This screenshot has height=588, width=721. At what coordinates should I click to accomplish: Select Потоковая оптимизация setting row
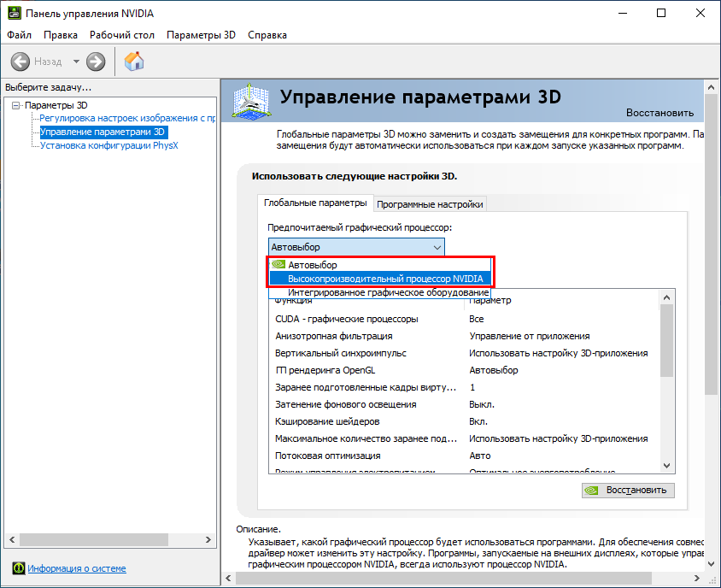click(465, 456)
